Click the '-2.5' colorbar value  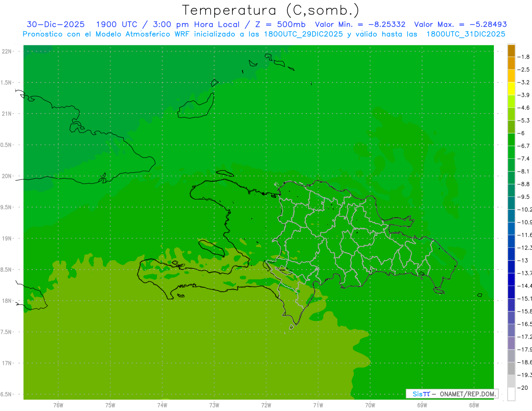coord(524,70)
